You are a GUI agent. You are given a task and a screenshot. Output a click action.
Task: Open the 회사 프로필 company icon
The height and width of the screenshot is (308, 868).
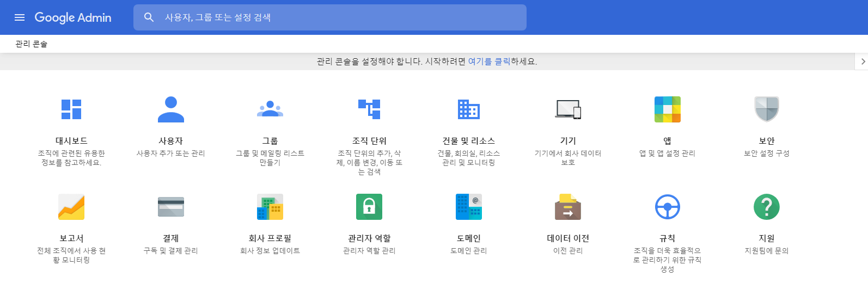[270, 207]
